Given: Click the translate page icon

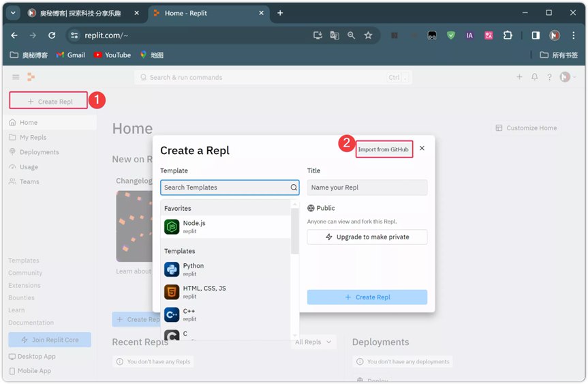Looking at the screenshot, I should (335, 35).
